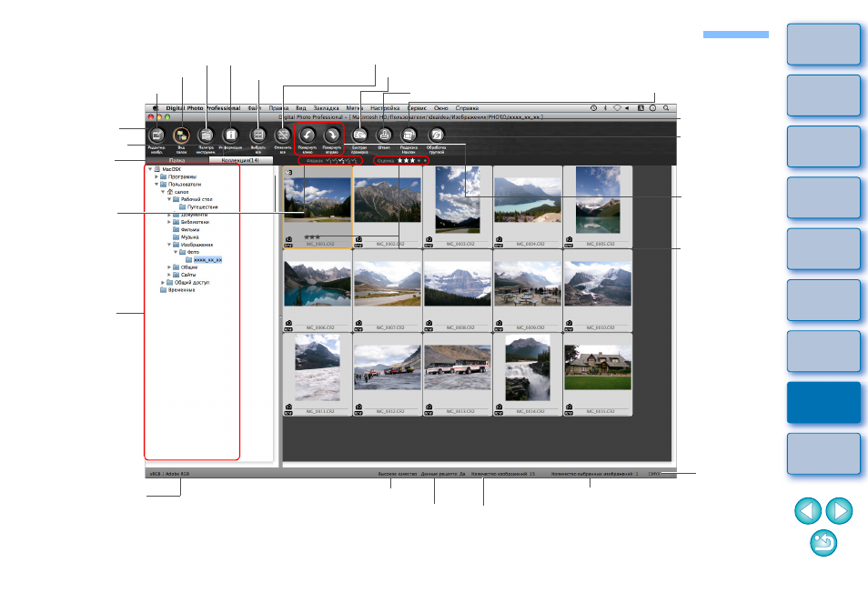Image resolution: width=868 pixels, height=613 pixels.
Task: Click the highlighted dark blue side tab button
Action: click(823, 403)
